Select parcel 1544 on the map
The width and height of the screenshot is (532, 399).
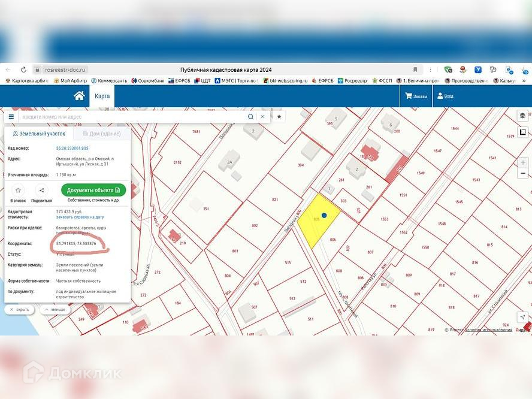pos(455,129)
